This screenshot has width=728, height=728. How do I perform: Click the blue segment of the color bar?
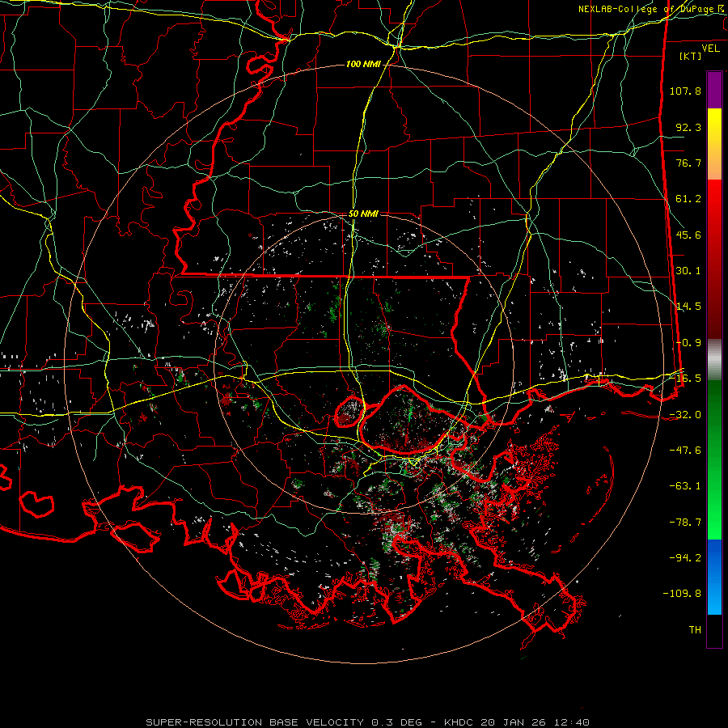(714, 577)
